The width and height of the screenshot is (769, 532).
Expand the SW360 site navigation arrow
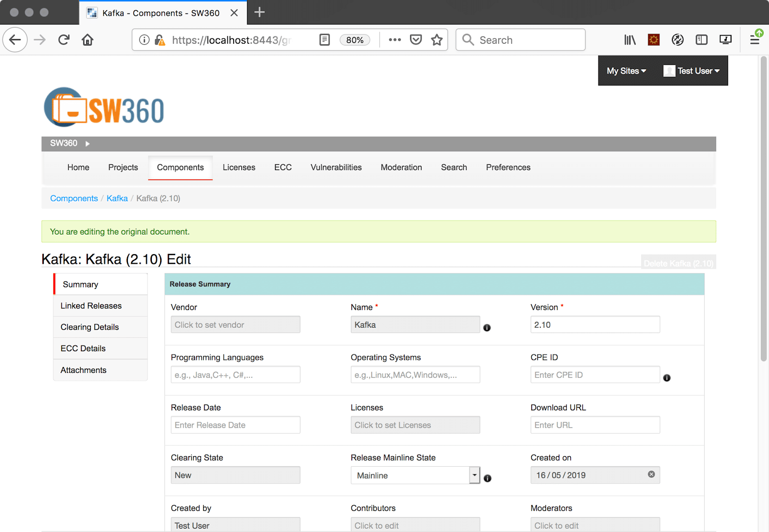click(x=87, y=144)
